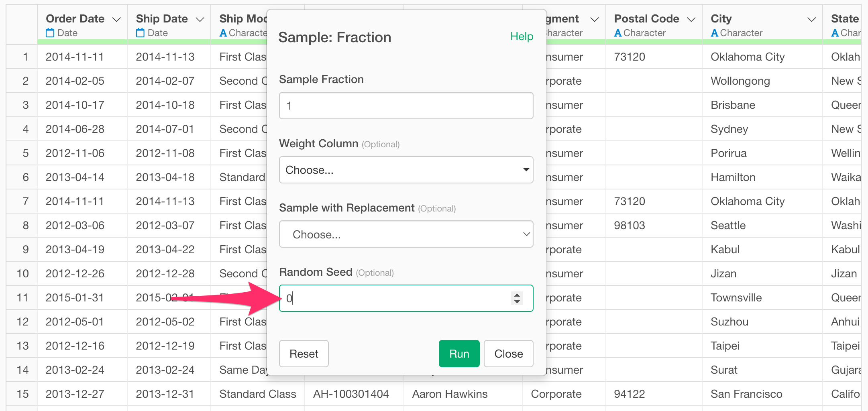The image size is (868, 411).
Task: Expand the Weight Column dropdown
Action: click(x=406, y=170)
